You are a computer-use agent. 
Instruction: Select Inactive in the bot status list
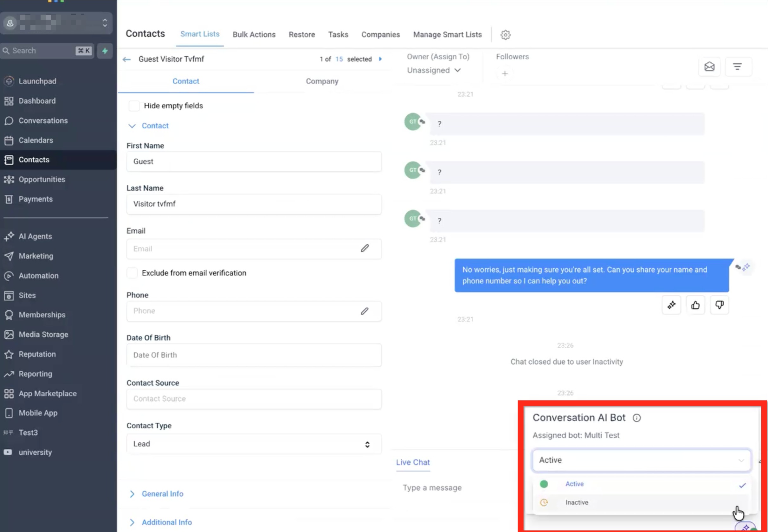577,502
